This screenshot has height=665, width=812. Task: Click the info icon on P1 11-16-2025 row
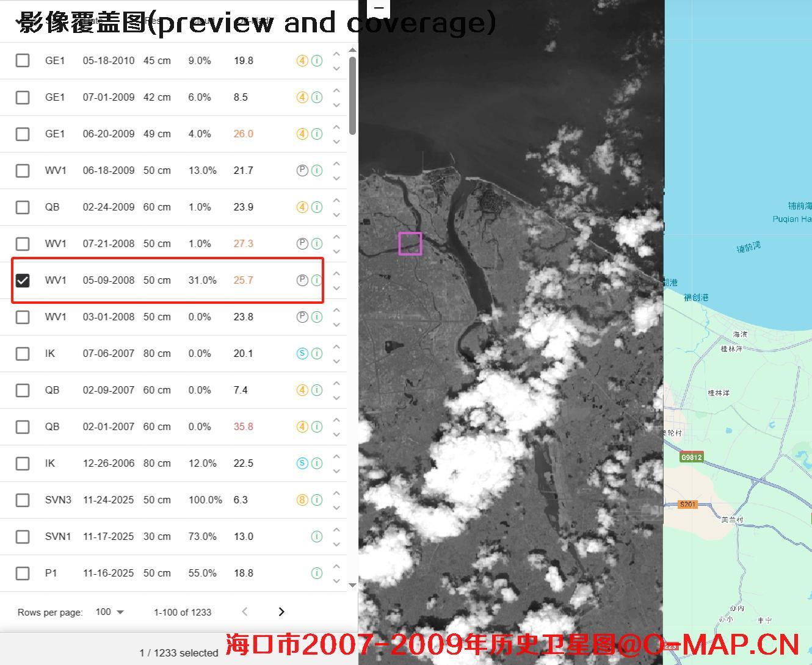coord(317,573)
